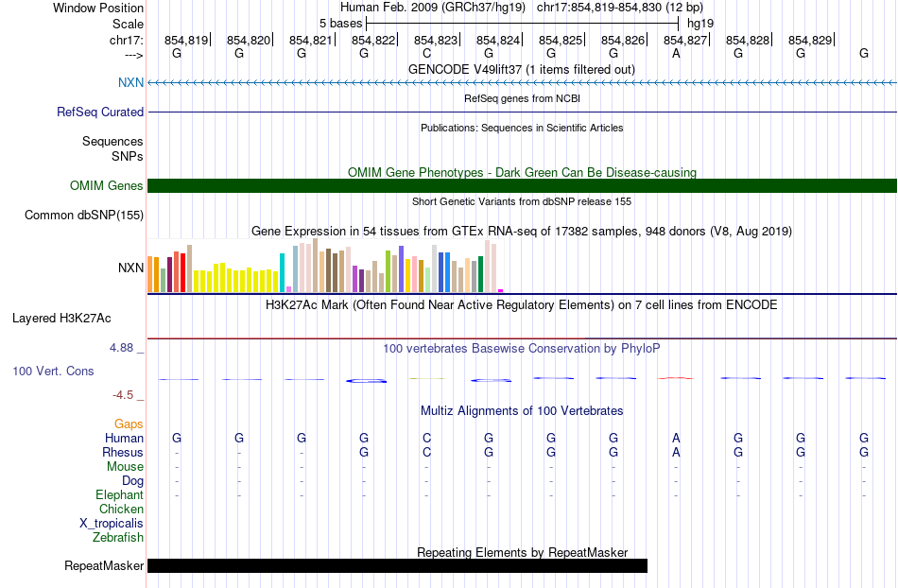Click the Gaps label in the Multiz track

(x=129, y=424)
